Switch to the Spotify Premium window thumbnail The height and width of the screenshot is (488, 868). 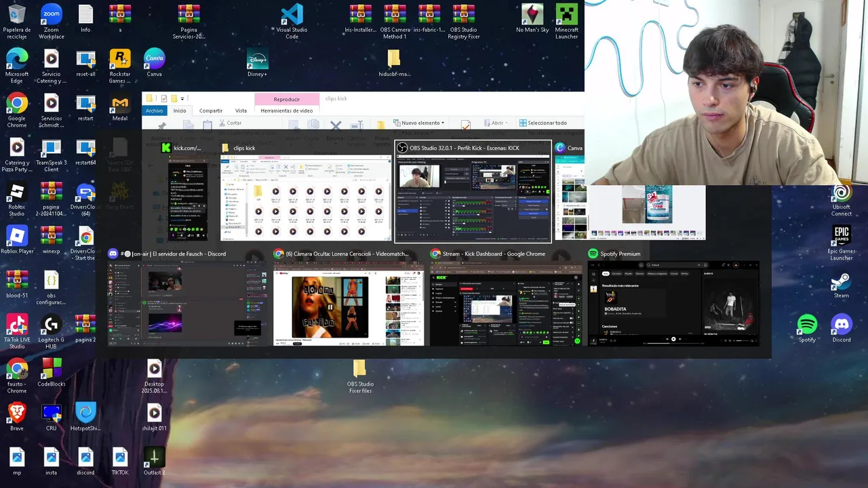point(673,298)
